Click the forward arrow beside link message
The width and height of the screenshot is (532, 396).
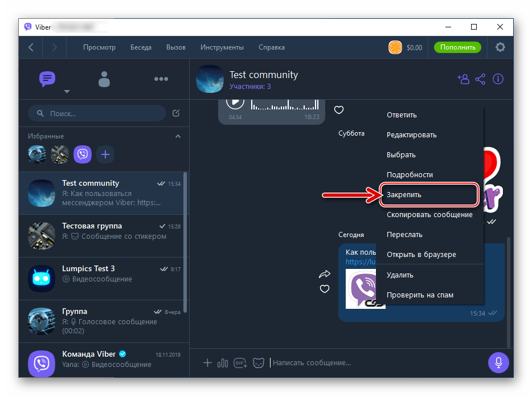click(324, 274)
